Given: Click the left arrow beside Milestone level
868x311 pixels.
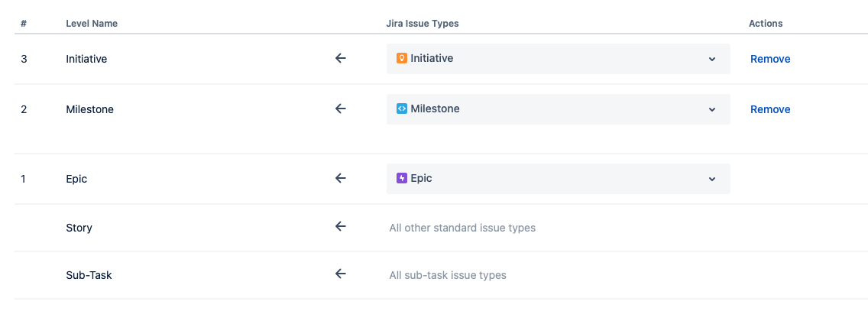Looking at the screenshot, I should click(x=341, y=109).
